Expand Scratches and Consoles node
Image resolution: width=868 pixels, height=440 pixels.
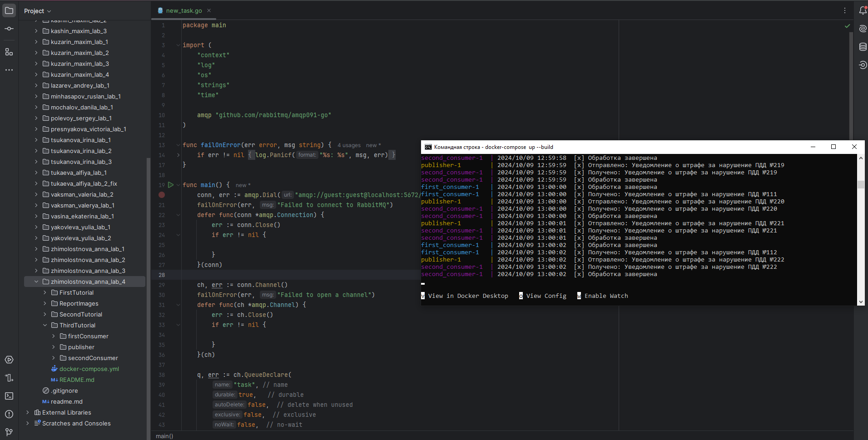click(x=28, y=423)
